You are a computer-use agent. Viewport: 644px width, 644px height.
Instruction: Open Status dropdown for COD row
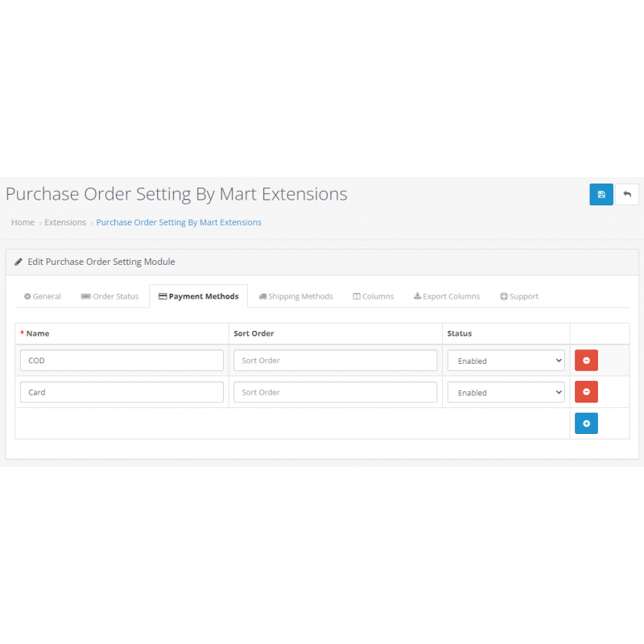tap(506, 361)
